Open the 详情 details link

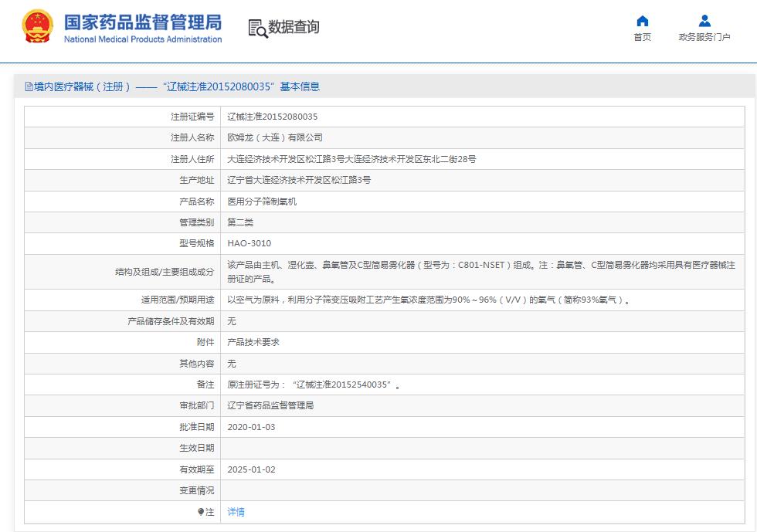(236, 512)
